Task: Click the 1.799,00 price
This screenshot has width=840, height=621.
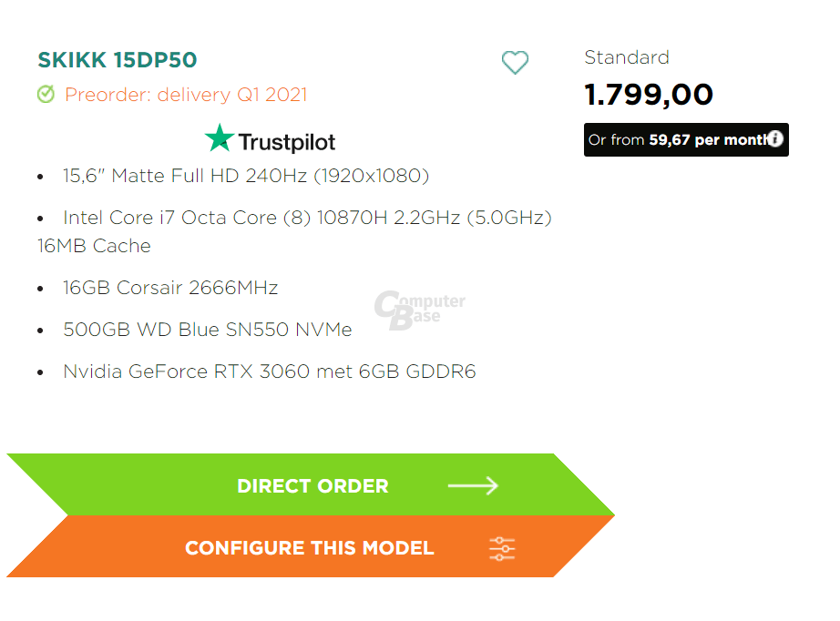Action: pos(649,95)
